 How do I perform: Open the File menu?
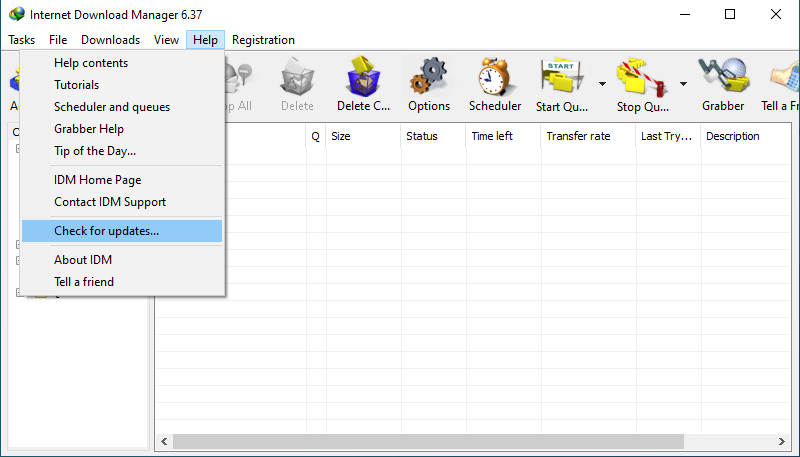click(58, 40)
